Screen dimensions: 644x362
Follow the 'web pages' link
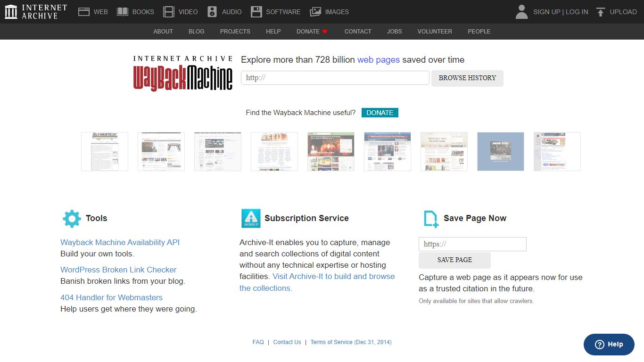pyautogui.click(x=379, y=60)
